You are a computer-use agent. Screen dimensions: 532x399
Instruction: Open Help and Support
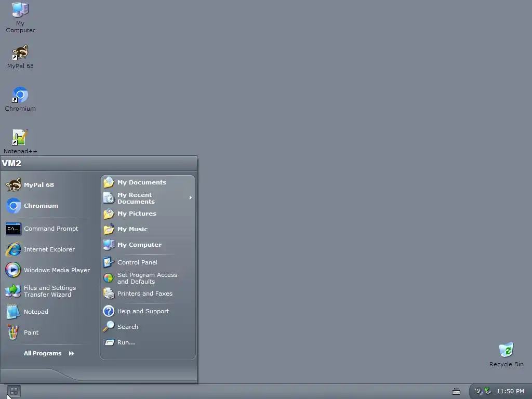click(x=148, y=311)
